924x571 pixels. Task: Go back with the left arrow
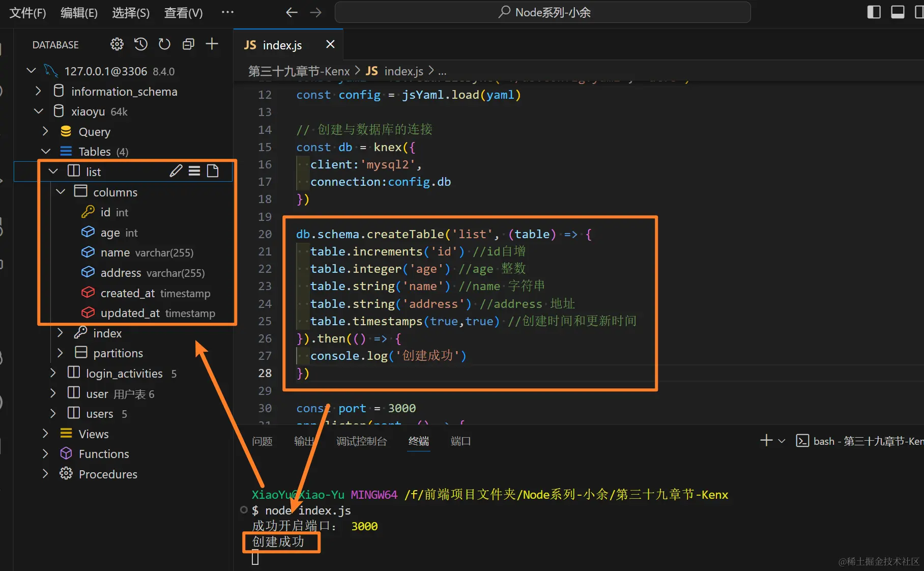pyautogui.click(x=292, y=12)
